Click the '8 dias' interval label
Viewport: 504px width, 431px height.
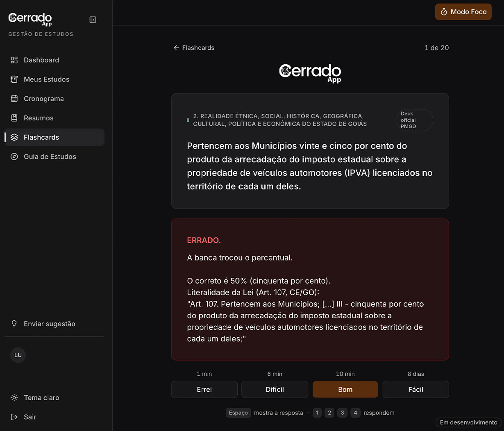415,374
